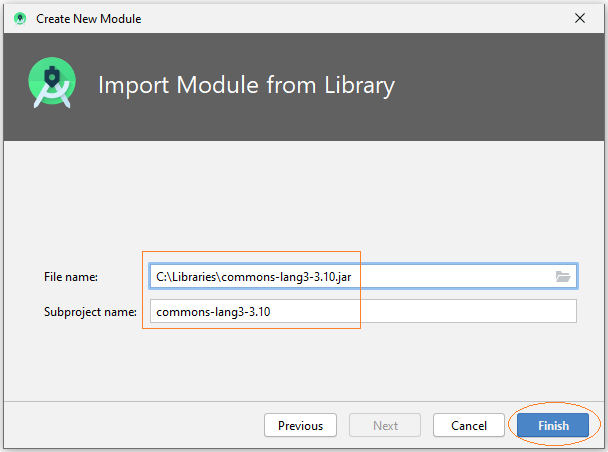The width and height of the screenshot is (608, 452).
Task: Click the commons-lang3-3.10 subproject text
Action: point(213,312)
